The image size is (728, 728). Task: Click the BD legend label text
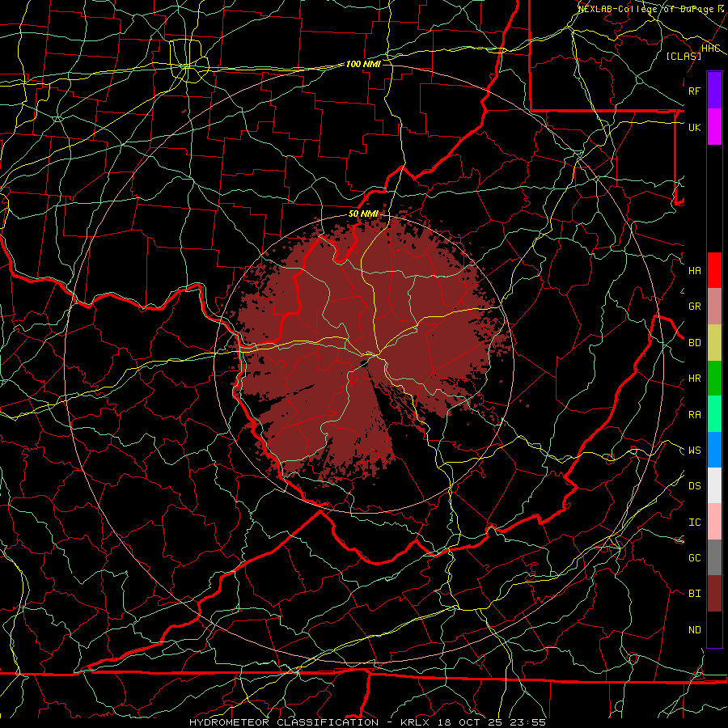pos(694,343)
